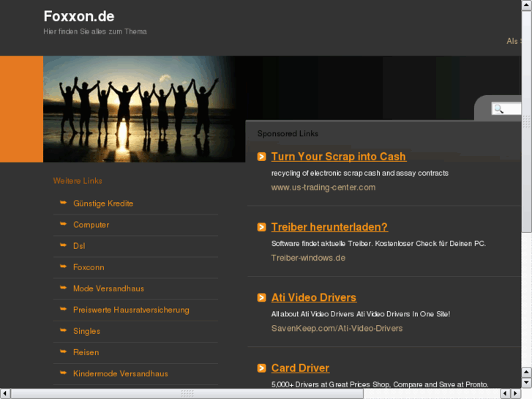Screen dimensions: 532x399
Task: Open Ati Video Drivers ad headline
Action: [x=314, y=297]
